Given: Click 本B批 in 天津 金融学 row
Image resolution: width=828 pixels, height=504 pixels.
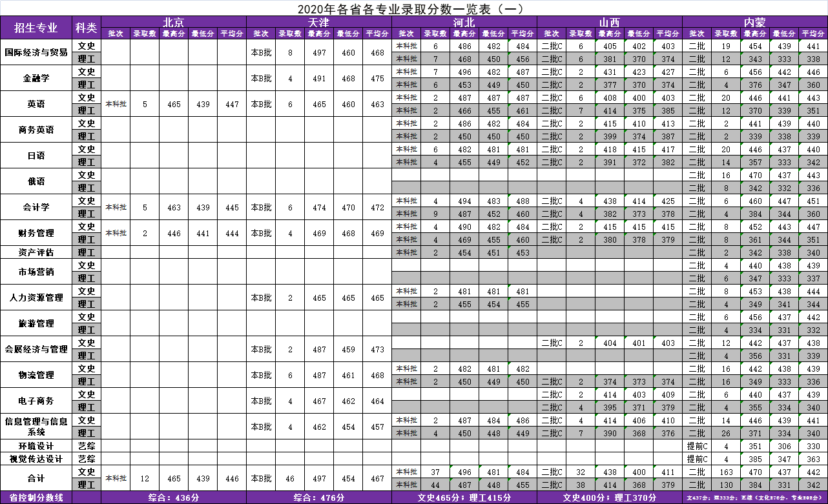Looking at the screenshot, I should pyautogui.click(x=261, y=78).
